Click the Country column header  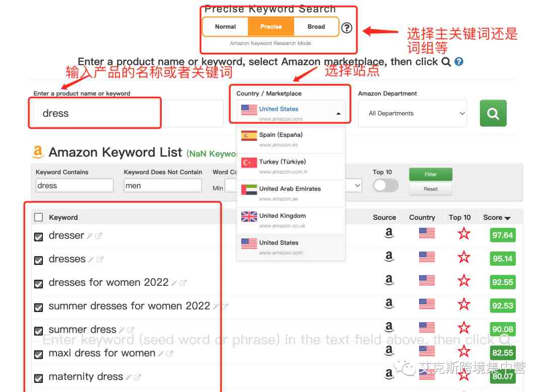tap(422, 217)
